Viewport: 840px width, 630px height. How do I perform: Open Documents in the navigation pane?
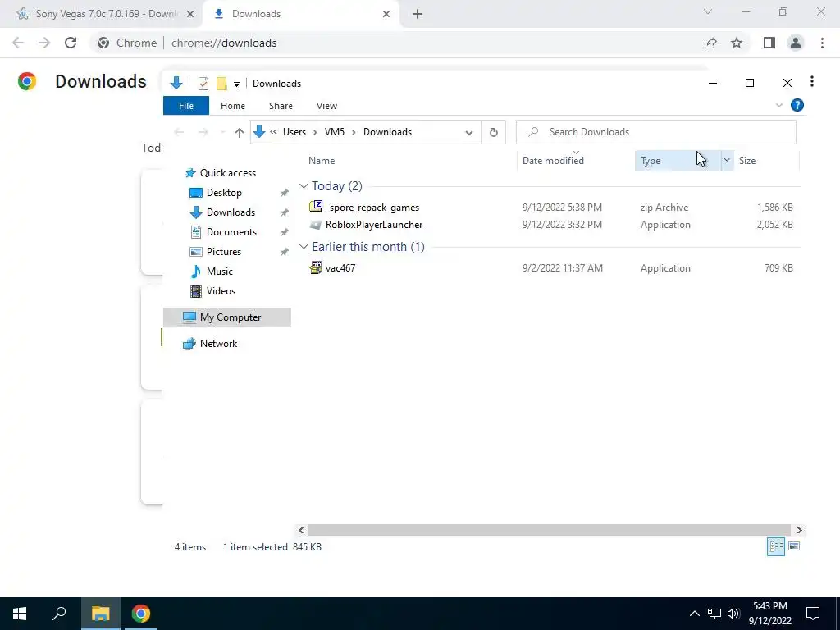(231, 232)
